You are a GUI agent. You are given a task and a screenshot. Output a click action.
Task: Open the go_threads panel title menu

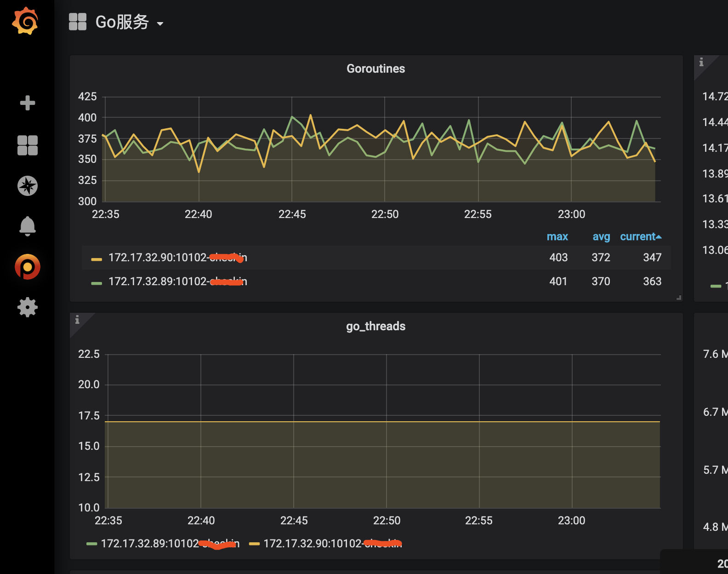375,326
